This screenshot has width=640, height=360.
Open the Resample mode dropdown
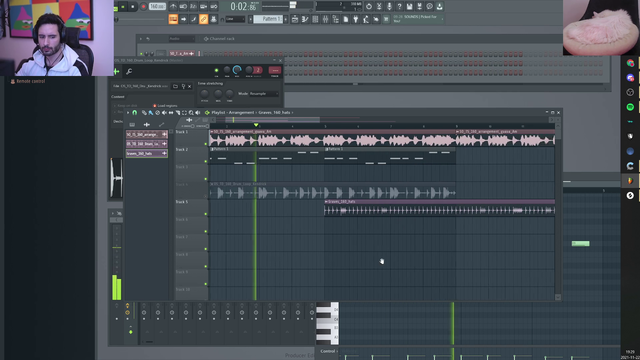tap(264, 93)
